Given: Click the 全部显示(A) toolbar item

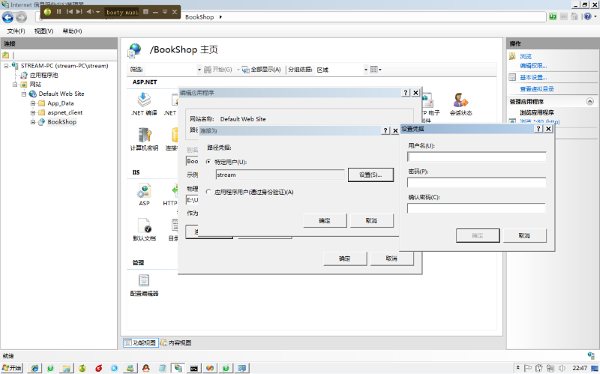Looking at the screenshot, I should point(262,70).
